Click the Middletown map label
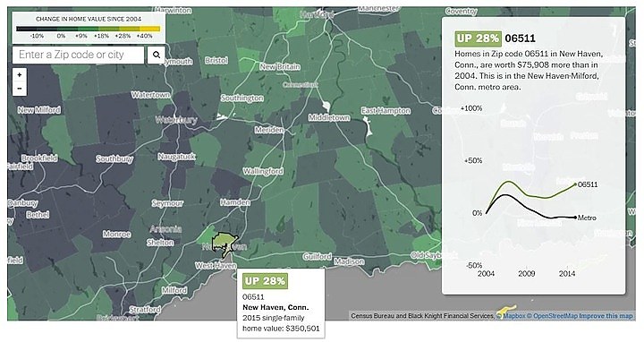644x342 pixels. [329, 117]
